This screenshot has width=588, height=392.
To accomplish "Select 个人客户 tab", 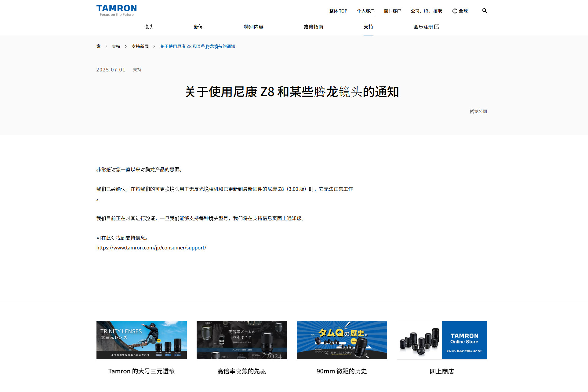I will [x=365, y=11].
